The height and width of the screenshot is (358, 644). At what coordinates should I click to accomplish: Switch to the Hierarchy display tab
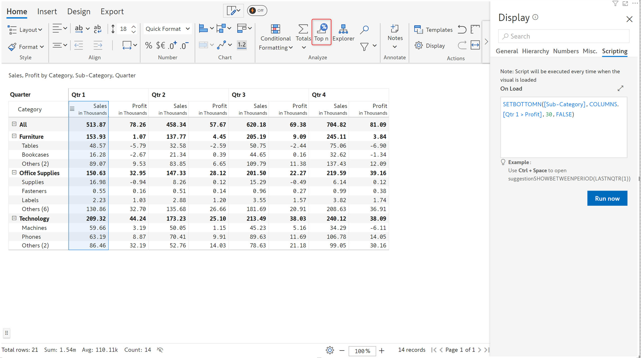point(535,51)
